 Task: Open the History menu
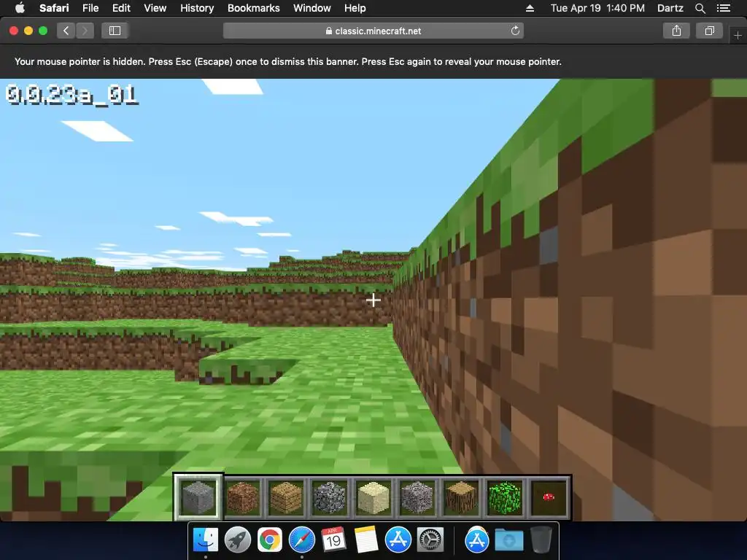pyautogui.click(x=197, y=8)
